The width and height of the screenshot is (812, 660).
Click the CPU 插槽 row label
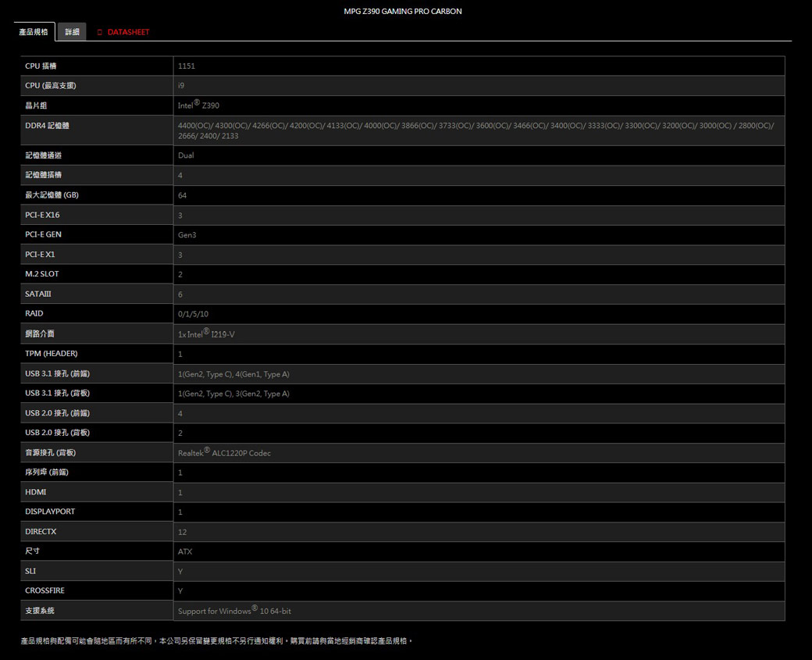45,66
